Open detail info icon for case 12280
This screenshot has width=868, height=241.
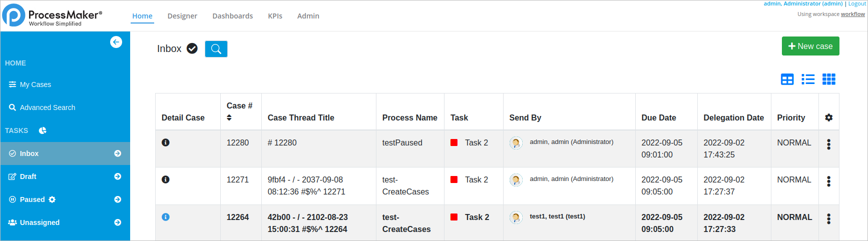coord(166,142)
